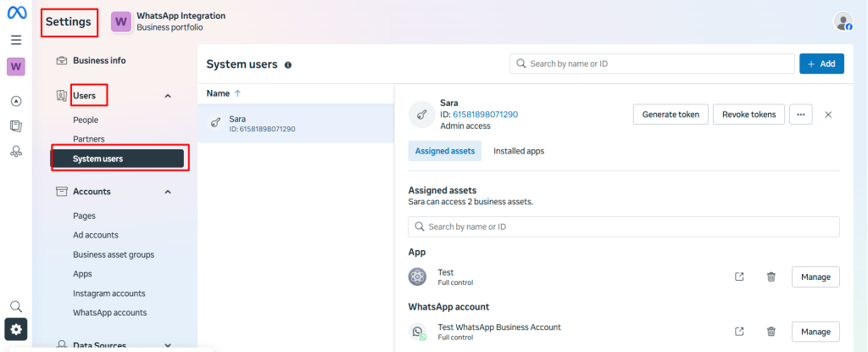The width and height of the screenshot is (868, 352).
Task: Collapse the Accounts section
Action: (168, 192)
